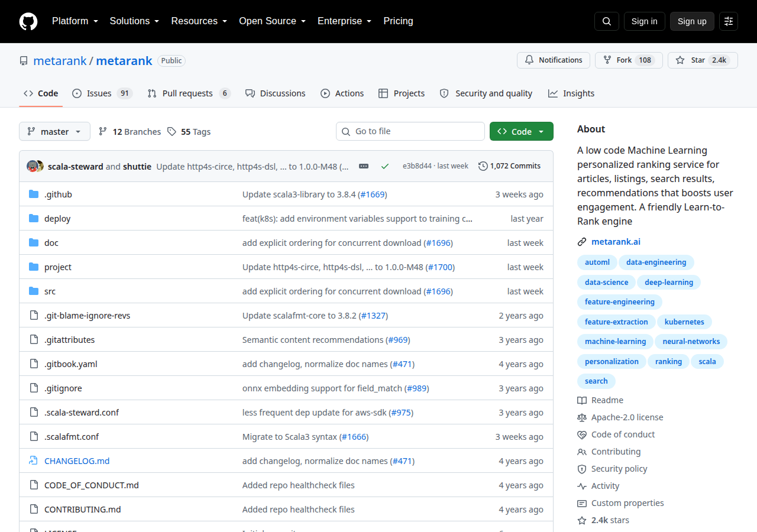Open the 1,072 Commits history link
The width and height of the screenshot is (757, 532).
coord(509,166)
